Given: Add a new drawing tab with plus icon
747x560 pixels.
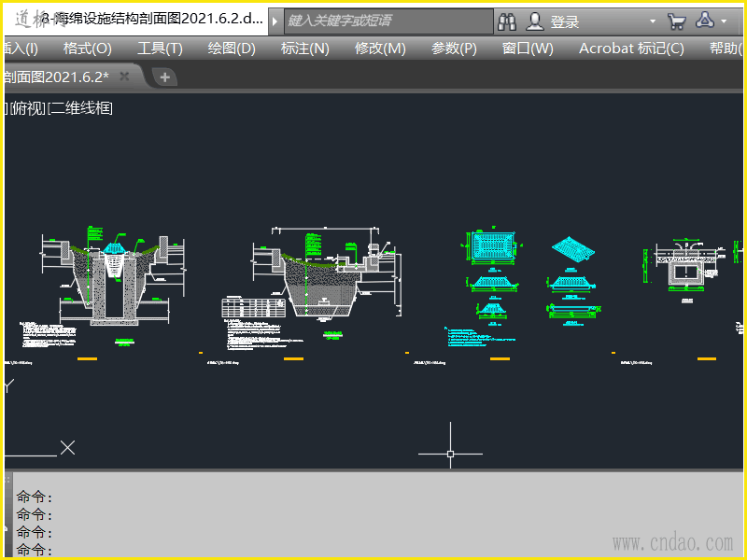Looking at the screenshot, I should [164, 77].
